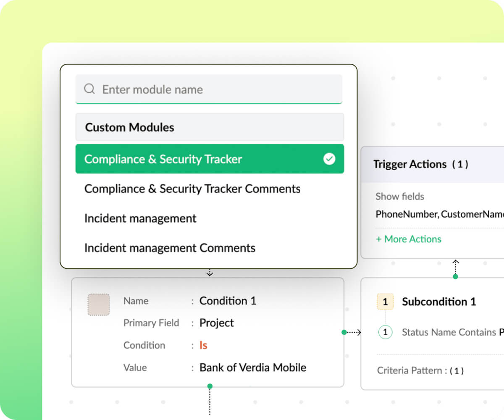Click the Custom Modules section header

[x=130, y=127]
